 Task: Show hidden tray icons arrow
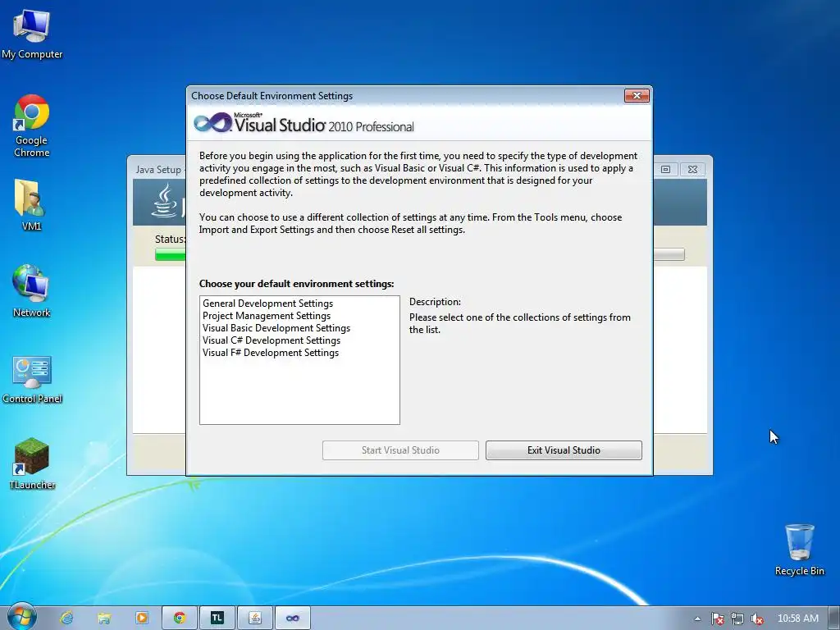click(697, 619)
